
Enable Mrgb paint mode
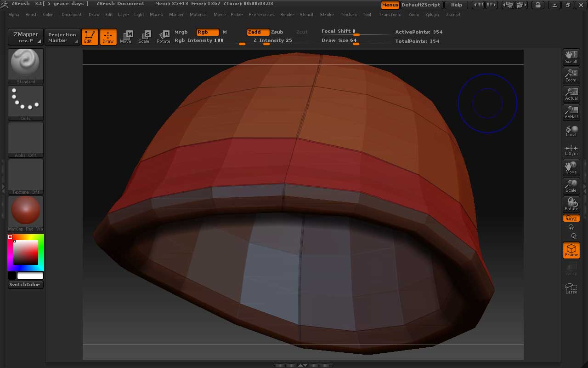click(181, 32)
